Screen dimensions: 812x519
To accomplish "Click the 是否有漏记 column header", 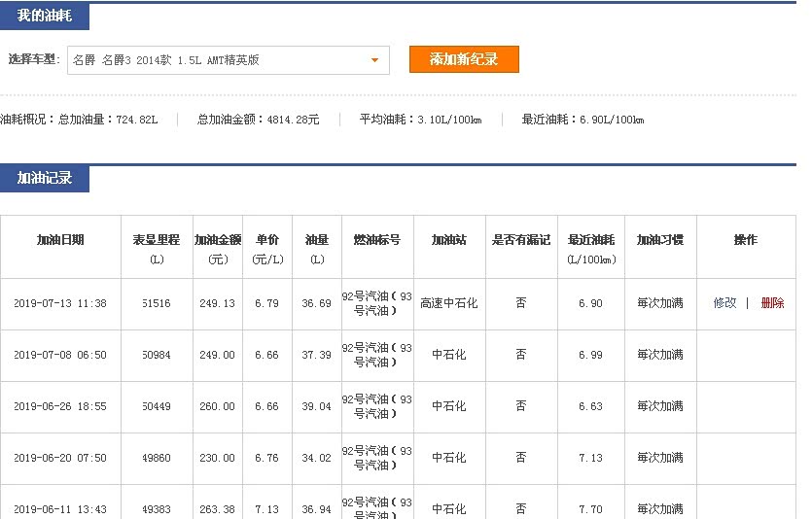I will tap(521, 240).
